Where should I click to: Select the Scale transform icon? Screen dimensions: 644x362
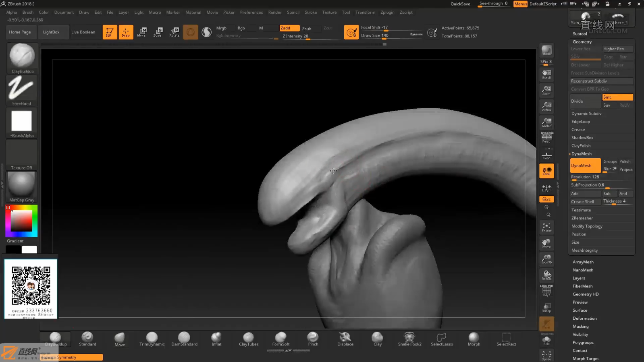click(158, 32)
